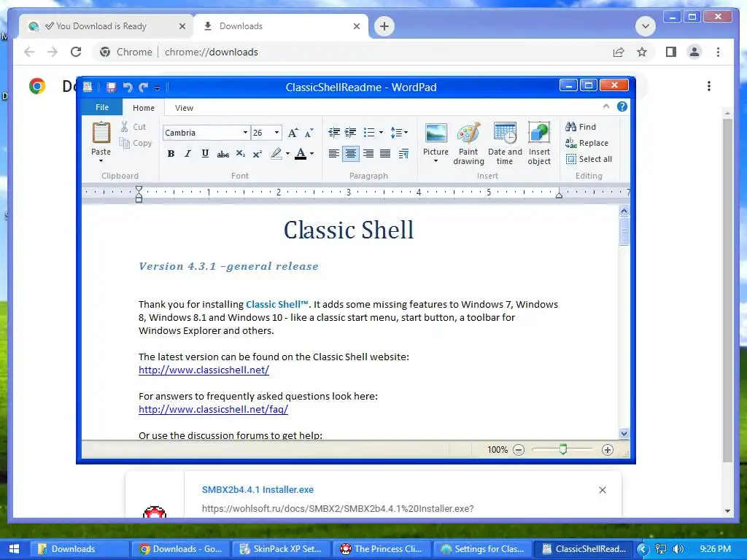This screenshot has height=560, width=747.
Task: Open bullet list style dropdown arrow
Action: [381, 133]
